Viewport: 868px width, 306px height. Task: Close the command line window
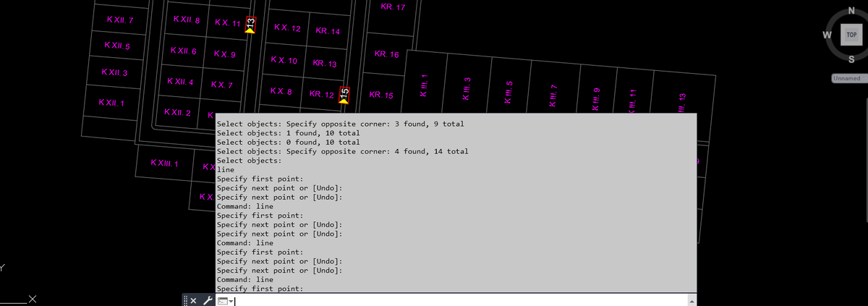click(x=192, y=300)
